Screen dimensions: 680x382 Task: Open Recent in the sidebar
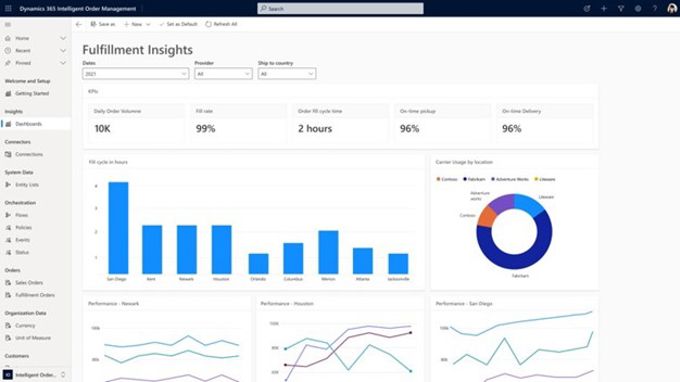tap(23, 51)
